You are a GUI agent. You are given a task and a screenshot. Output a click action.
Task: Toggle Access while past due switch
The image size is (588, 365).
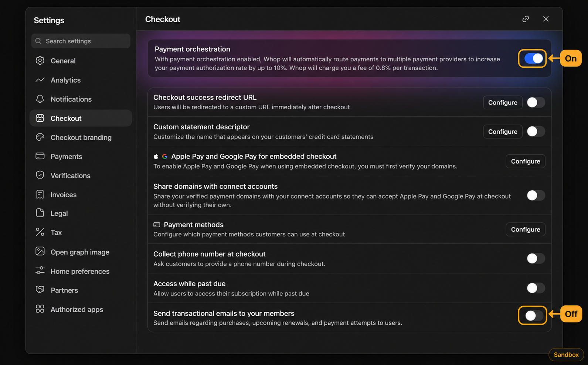tap(536, 288)
